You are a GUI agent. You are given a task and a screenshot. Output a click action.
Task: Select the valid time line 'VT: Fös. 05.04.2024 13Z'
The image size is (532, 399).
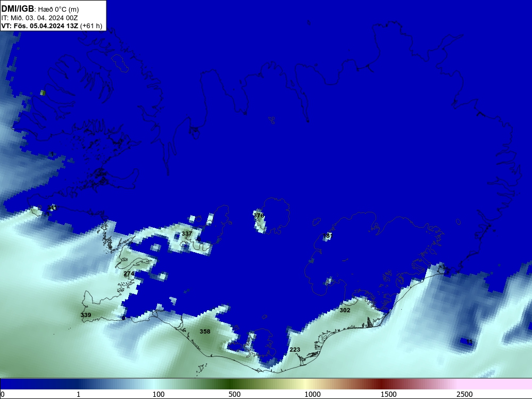pyautogui.click(x=40, y=26)
